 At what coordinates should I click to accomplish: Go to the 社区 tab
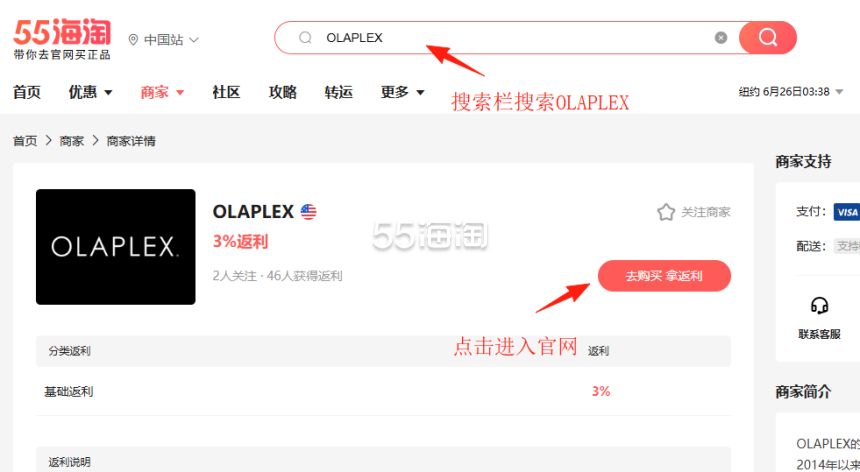(x=227, y=92)
